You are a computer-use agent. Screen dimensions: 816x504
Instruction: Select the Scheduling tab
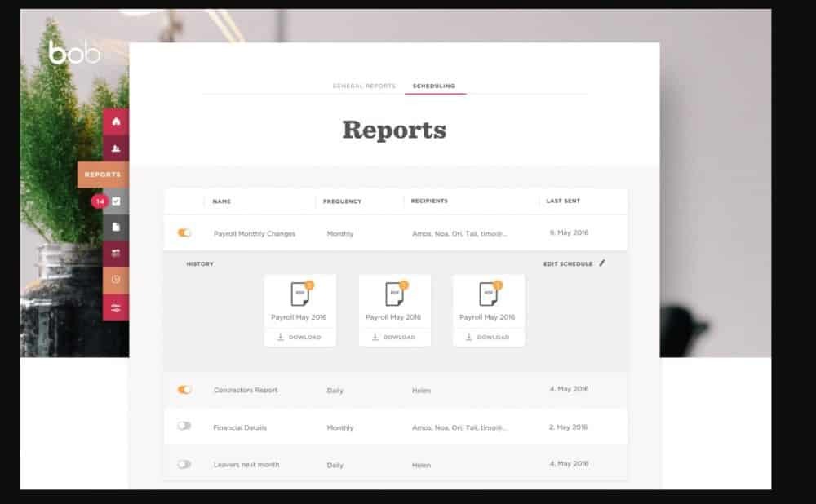(434, 86)
